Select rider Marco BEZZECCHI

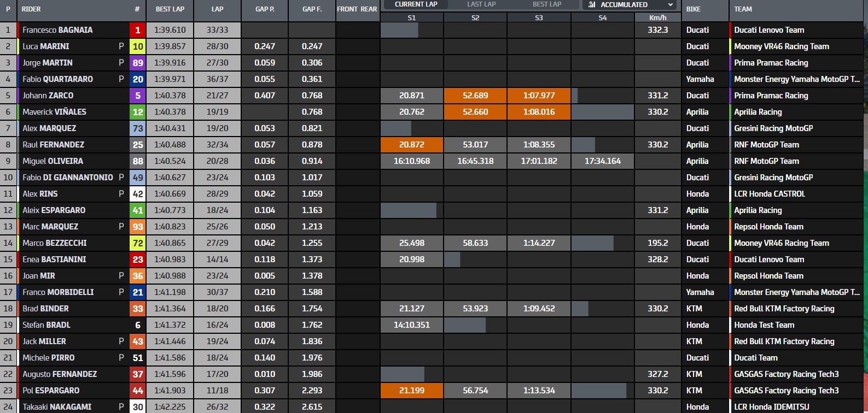click(x=55, y=243)
